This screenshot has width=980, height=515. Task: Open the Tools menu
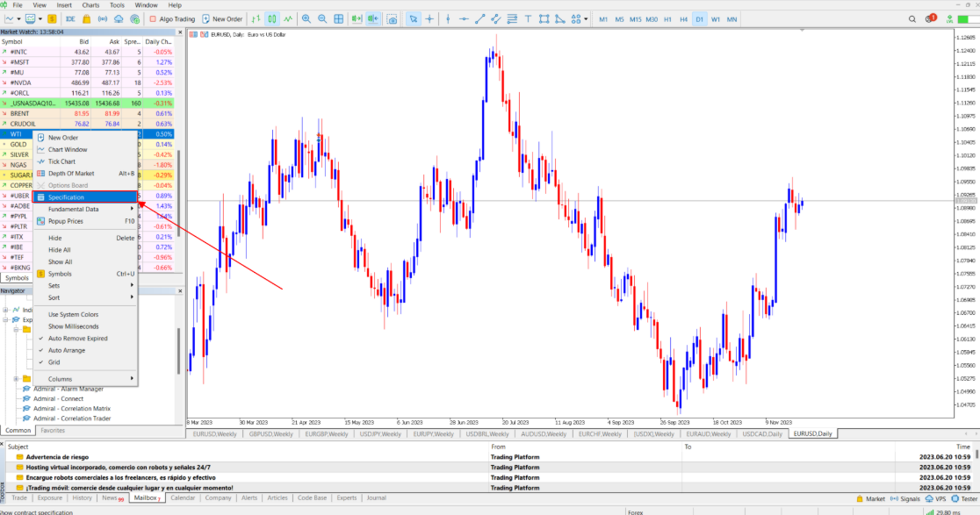[117, 5]
